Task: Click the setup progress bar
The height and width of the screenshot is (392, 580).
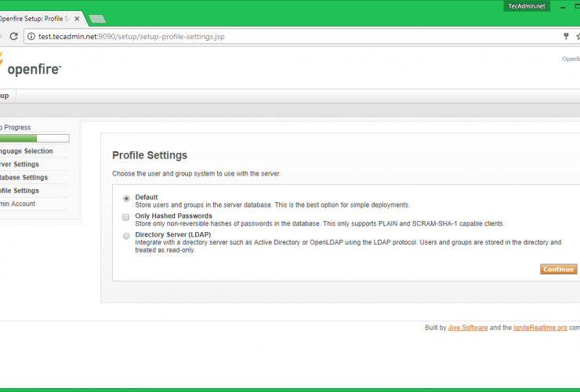Action: pos(34,138)
